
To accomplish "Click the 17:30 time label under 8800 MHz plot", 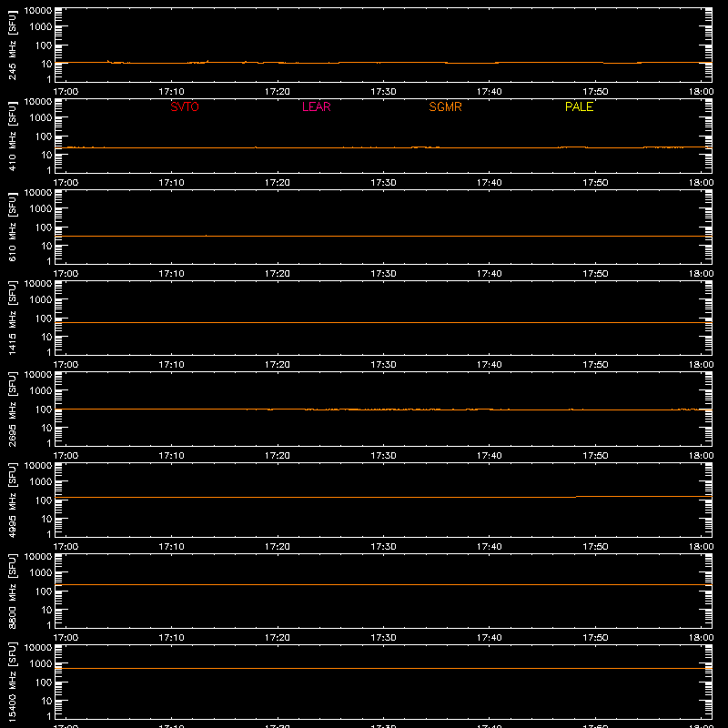I will tap(383, 638).
